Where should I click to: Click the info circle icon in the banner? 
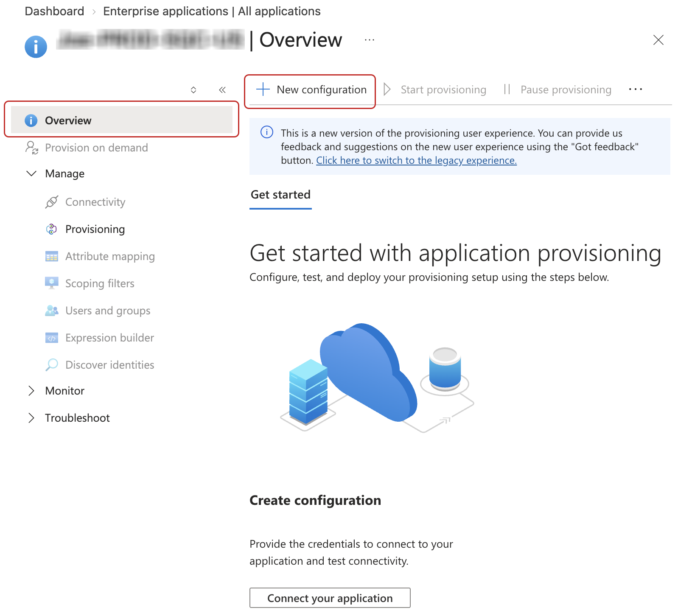267,132
